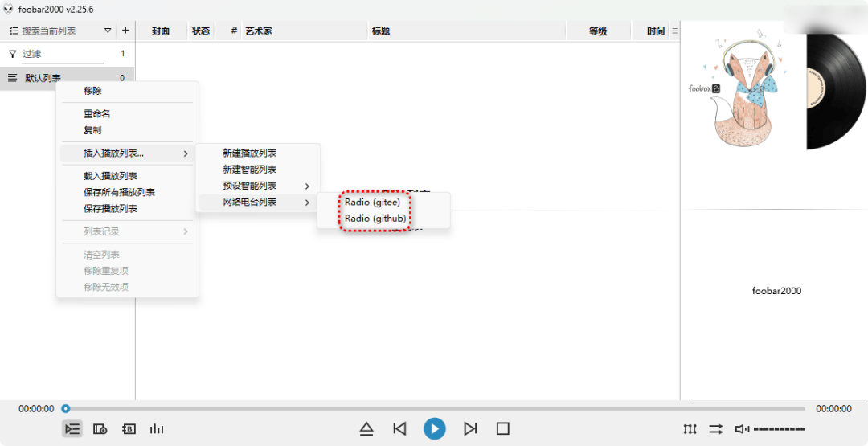868x446 pixels.
Task: Click the foobar2000 alien title icon
Action: pyautogui.click(x=8, y=10)
